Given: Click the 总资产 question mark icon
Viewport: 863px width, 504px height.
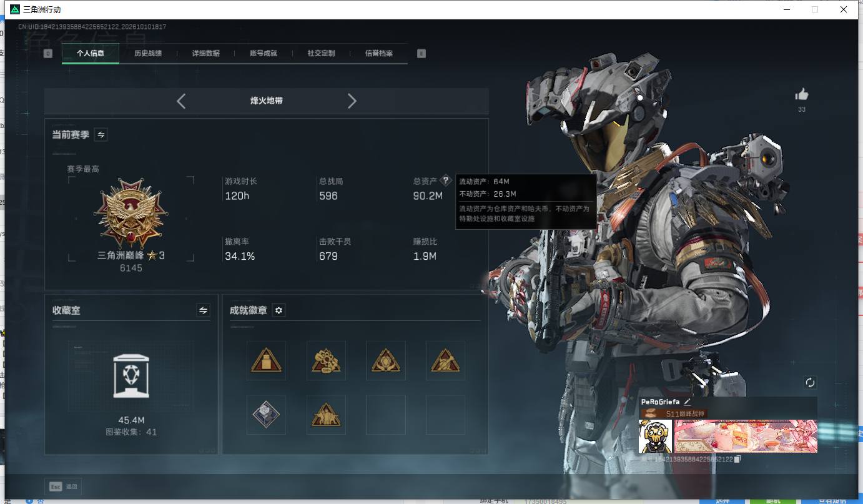Looking at the screenshot, I should click(445, 180).
